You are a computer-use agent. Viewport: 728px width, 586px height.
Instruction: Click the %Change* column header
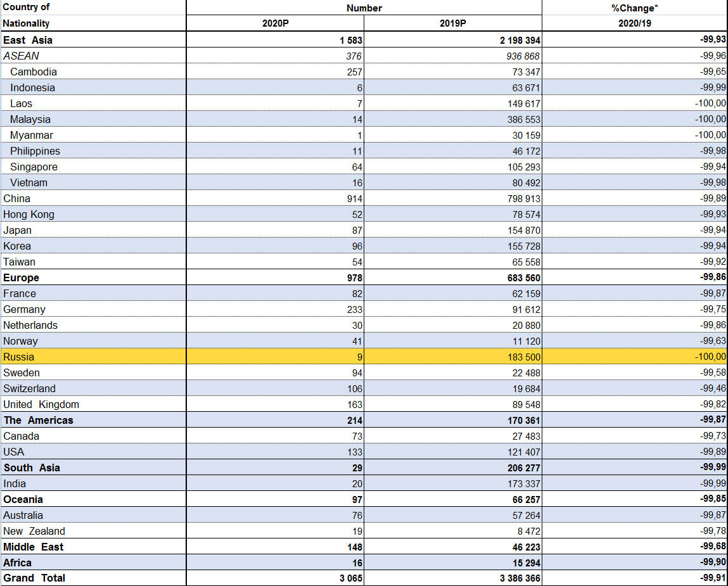coord(634,8)
